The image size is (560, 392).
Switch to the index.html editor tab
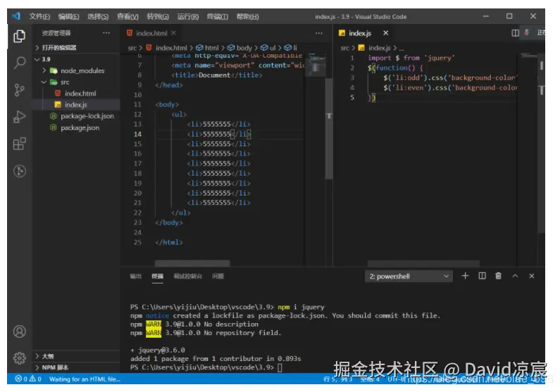tap(150, 33)
